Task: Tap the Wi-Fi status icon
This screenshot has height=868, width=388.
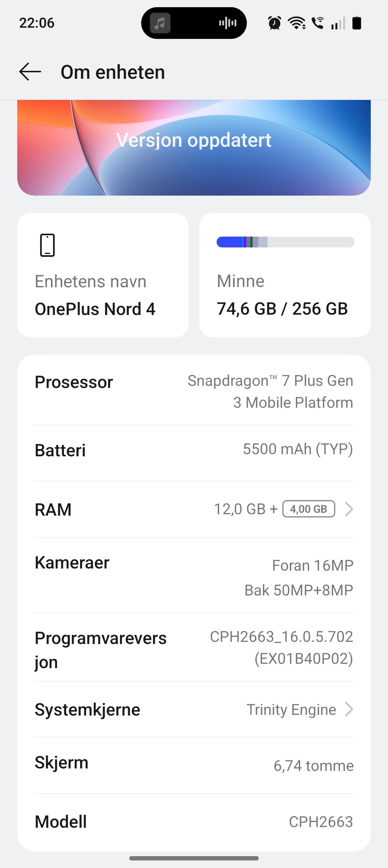Action: (297, 23)
